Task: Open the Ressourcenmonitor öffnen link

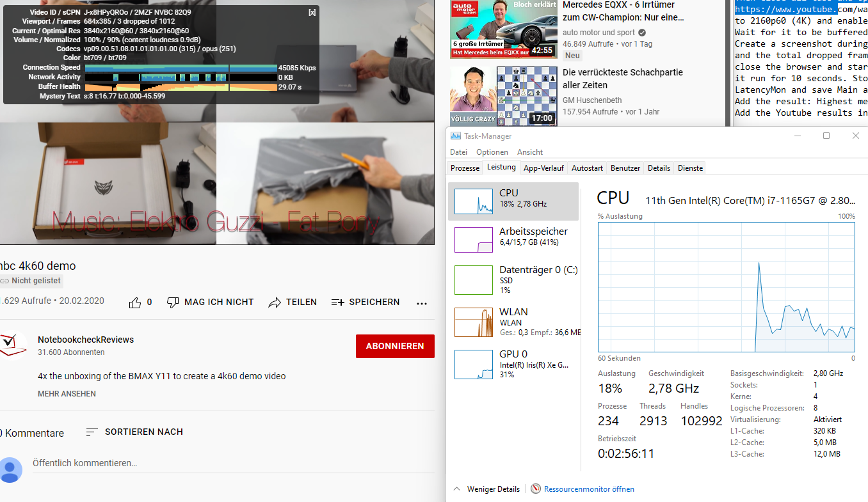Action: (x=589, y=489)
